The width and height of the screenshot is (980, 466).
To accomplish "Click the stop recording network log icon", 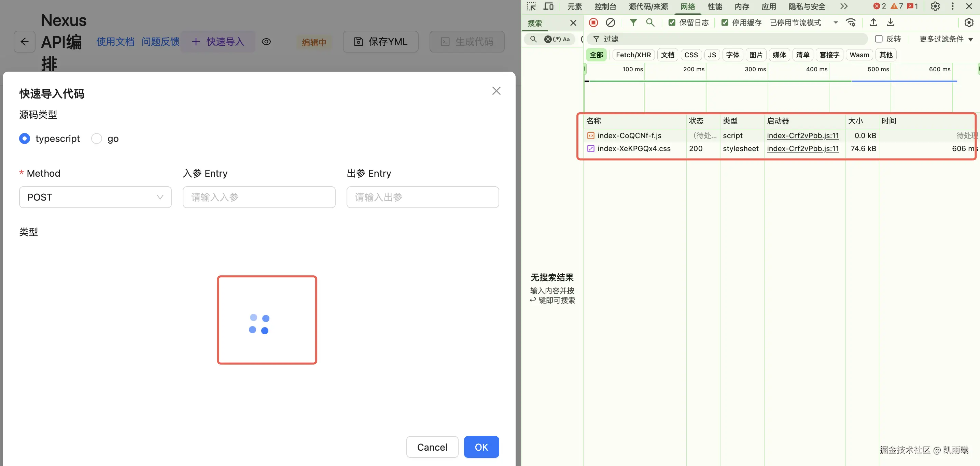I will point(593,23).
